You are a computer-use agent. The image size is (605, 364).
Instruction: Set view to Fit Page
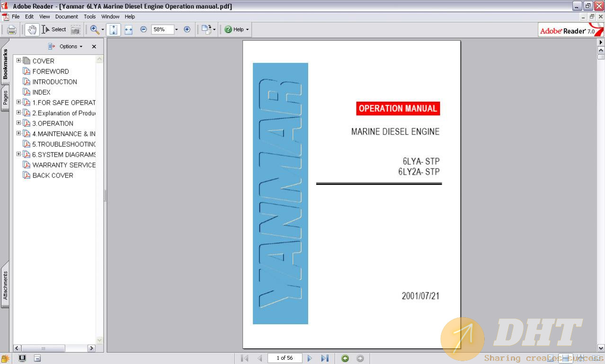click(x=114, y=29)
